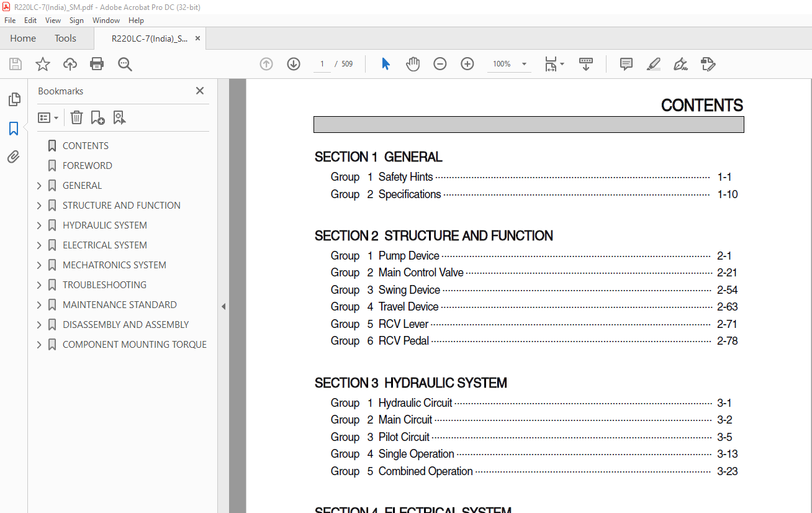The width and height of the screenshot is (812, 513).
Task: Open the Sign menu
Action: pyautogui.click(x=77, y=20)
